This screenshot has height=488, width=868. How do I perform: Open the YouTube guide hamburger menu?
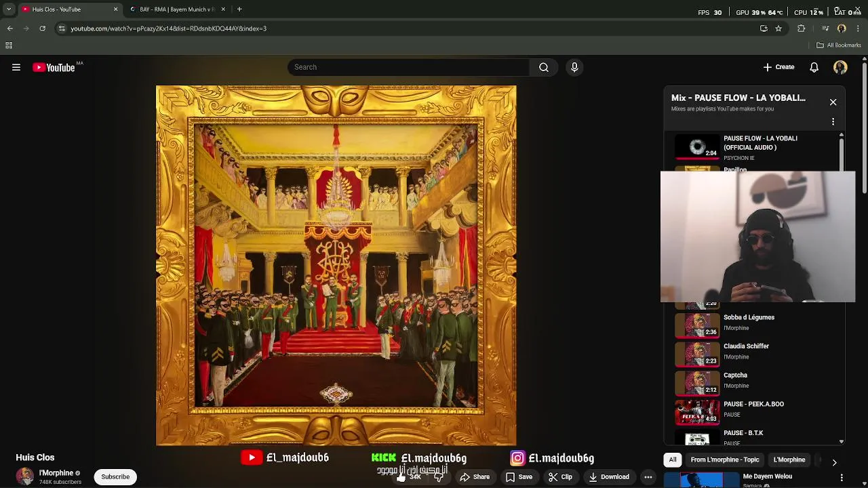pos(16,67)
